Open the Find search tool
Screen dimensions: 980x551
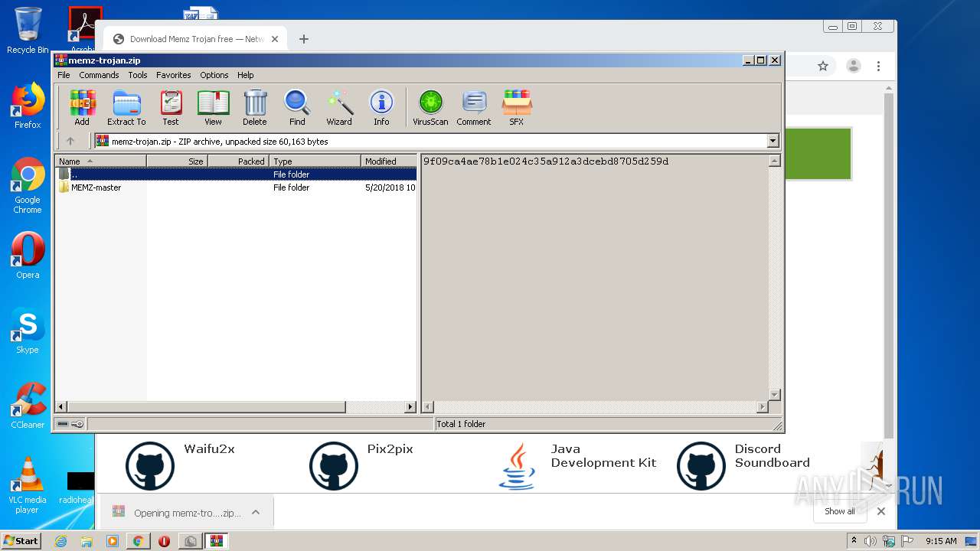[297, 107]
